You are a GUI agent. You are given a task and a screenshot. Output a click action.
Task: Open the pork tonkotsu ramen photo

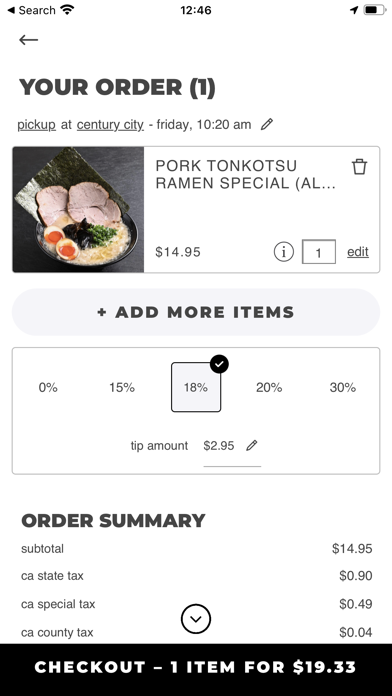click(x=78, y=210)
